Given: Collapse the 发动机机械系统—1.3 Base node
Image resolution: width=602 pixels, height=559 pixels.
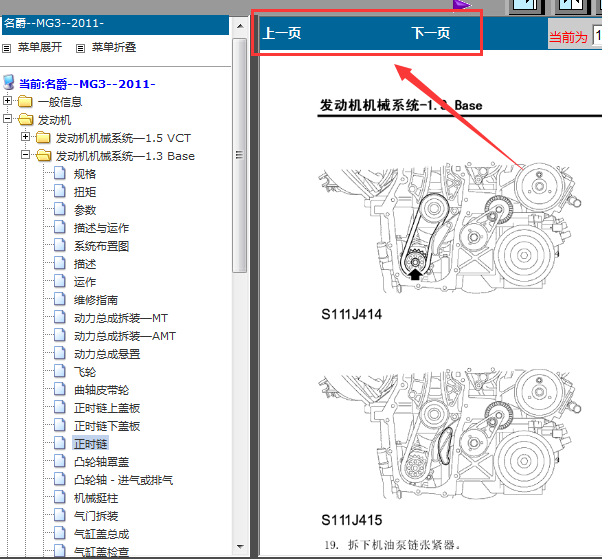Looking at the screenshot, I should [x=25, y=155].
